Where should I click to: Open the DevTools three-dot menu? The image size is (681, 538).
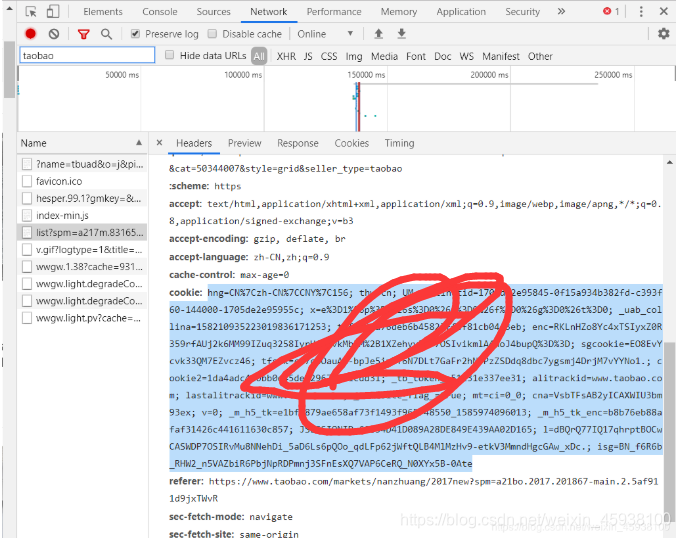(x=641, y=12)
